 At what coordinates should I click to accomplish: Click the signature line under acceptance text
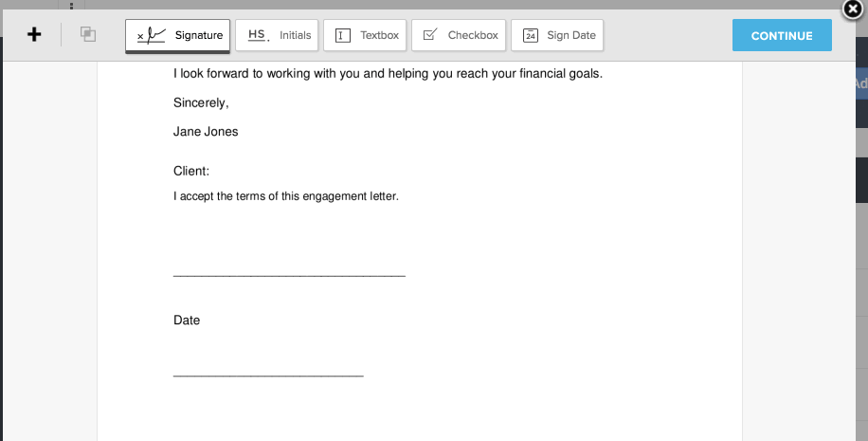pyautogui.click(x=290, y=274)
